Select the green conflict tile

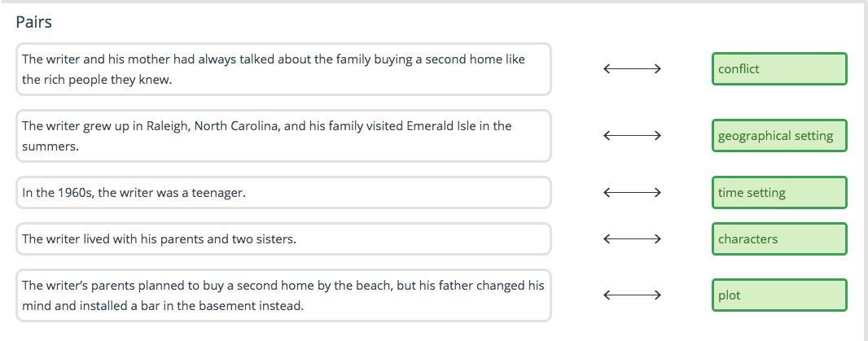[x=778, y=69]
